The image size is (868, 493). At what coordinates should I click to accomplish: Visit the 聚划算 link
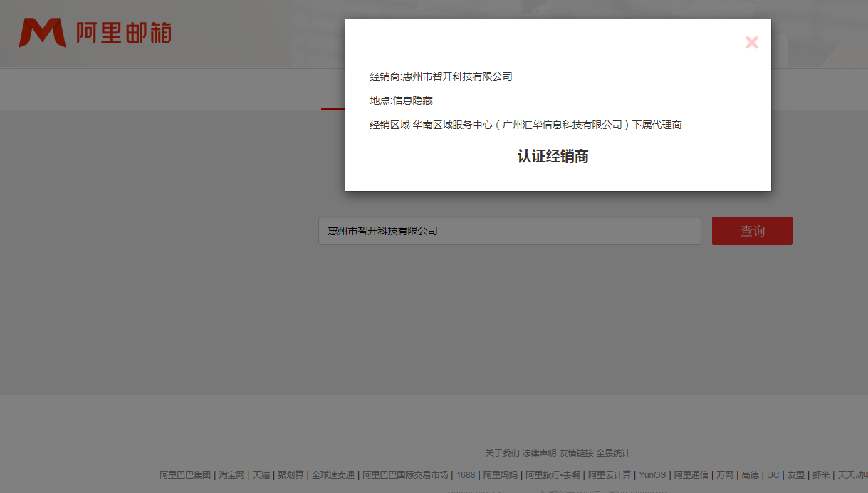click(x=291, y=475)
